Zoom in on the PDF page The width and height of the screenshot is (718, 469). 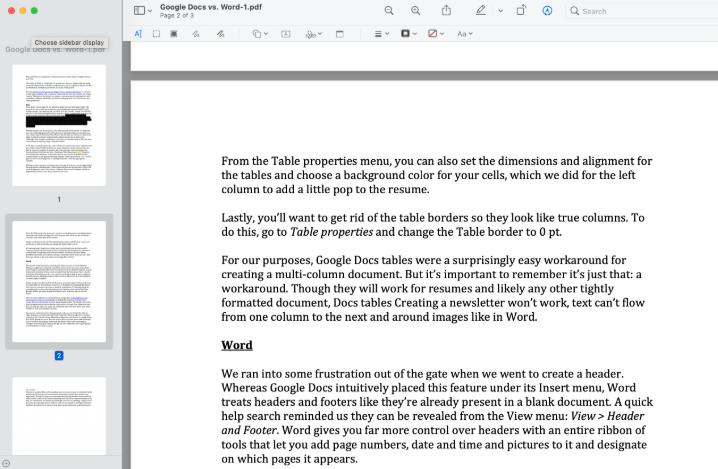pyautogui.click(x=415, y=11)
